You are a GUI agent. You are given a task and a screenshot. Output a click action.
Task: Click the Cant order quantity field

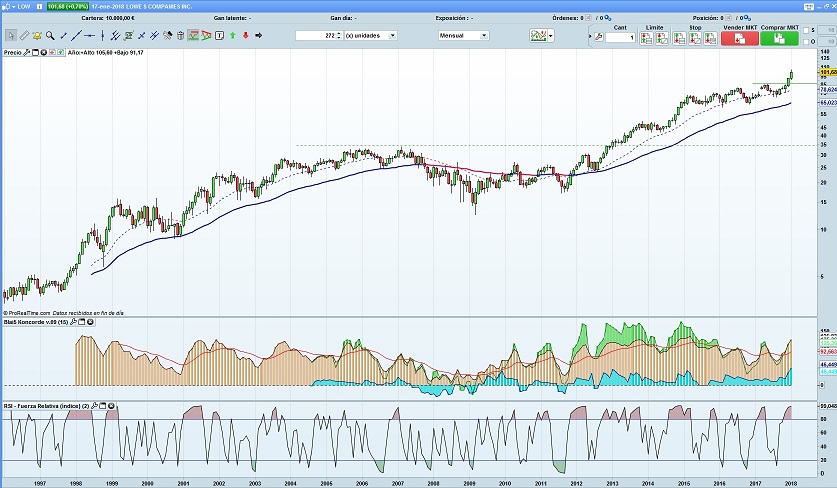[620, 37]
